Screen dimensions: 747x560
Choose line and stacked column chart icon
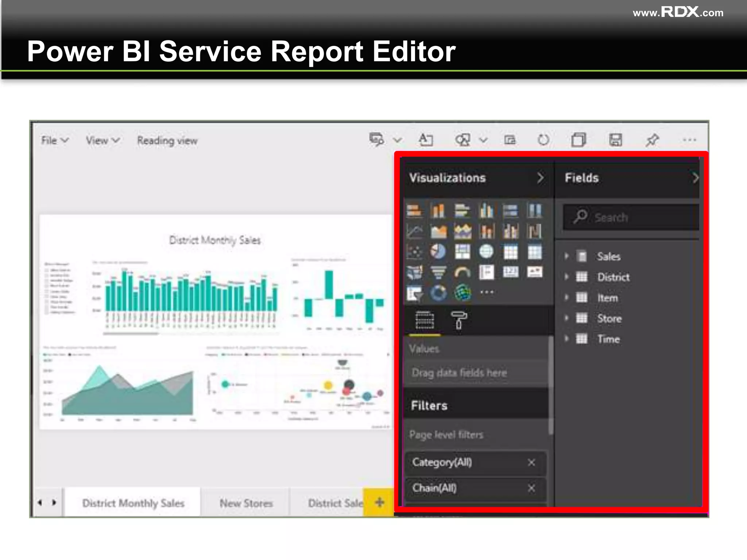pos(487,231)
